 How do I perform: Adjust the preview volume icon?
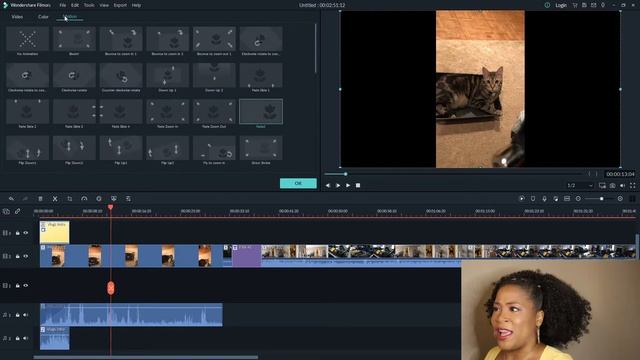[x=622, y=185]
